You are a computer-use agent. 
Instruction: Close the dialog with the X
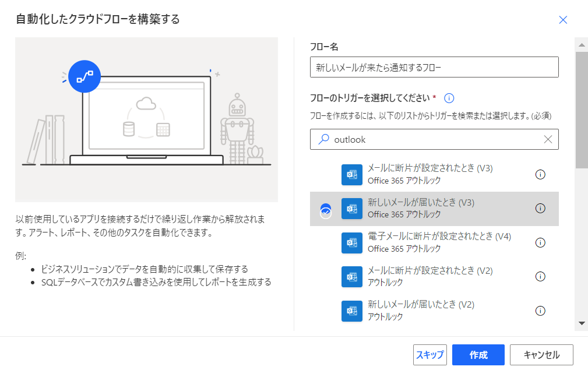(563, 20)
